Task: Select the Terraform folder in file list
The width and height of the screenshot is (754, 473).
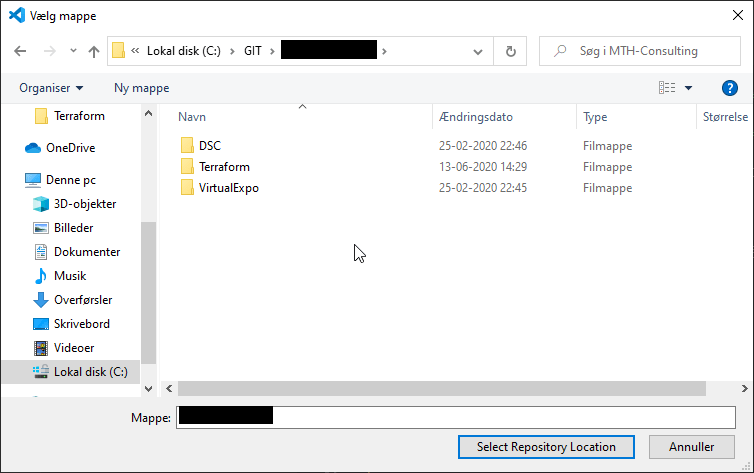Action: pyautogui.click(x=224, y=167)
